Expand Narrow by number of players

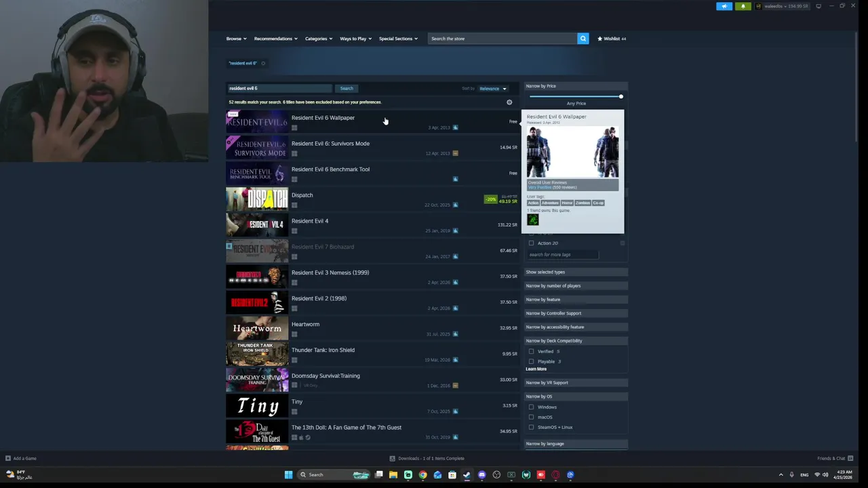tap(575, 286)
